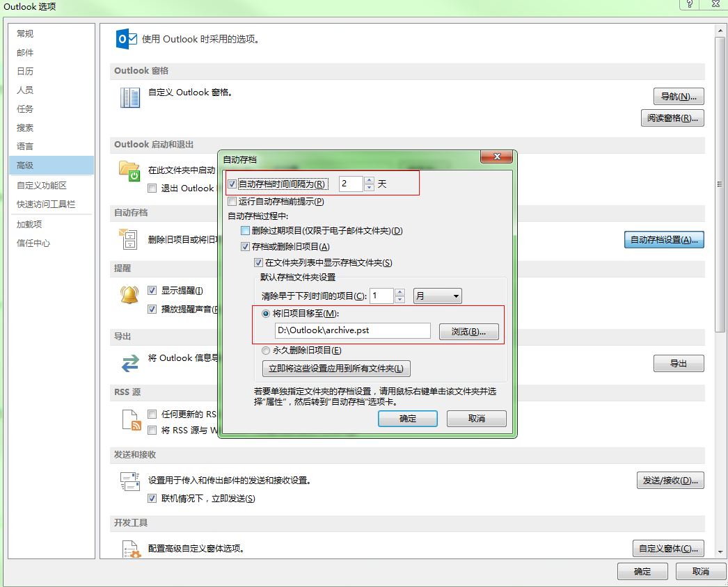Open 快速访问工具栏 category
Image resolution: width=728 pixels, height=587 pixels.
coord(51,204)
